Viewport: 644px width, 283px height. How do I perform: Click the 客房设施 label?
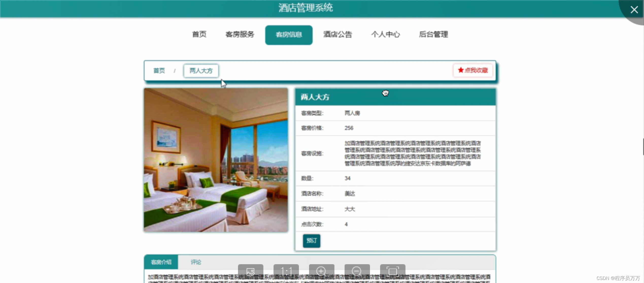[312, 153]
